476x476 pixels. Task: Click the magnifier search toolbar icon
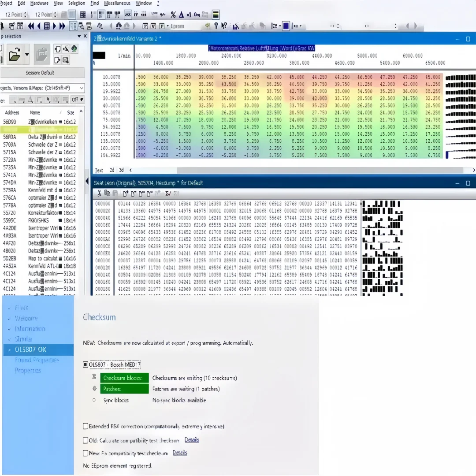click(81, 26)
